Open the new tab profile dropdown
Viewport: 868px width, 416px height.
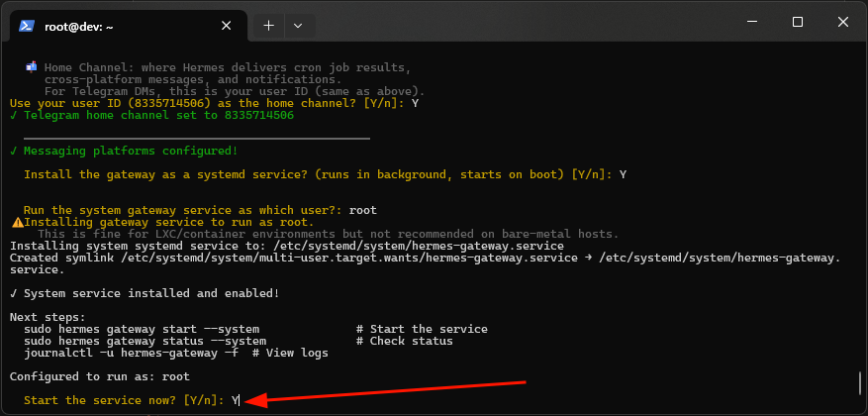pyautogui.click(x=298, y=26)
